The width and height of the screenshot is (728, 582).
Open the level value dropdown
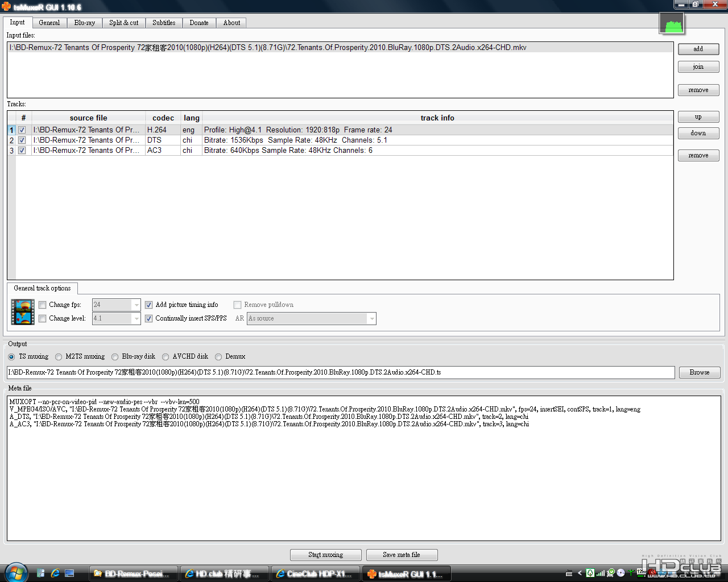click(136, 318)
